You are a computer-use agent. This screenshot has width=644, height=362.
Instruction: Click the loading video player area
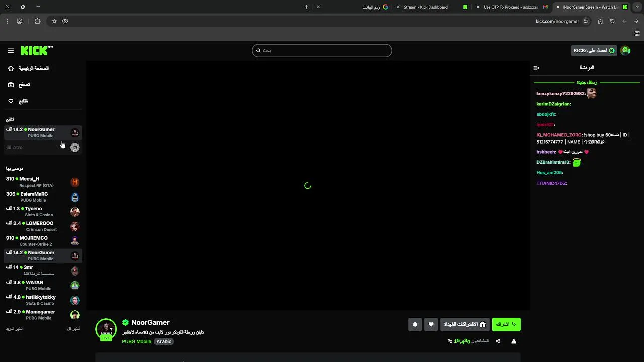pyautogui.click(x=308, y=186)
